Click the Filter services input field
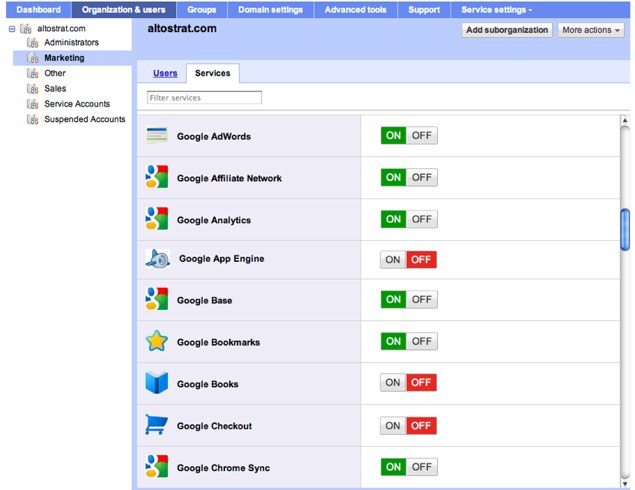The image size is (635, 490). 205,98
